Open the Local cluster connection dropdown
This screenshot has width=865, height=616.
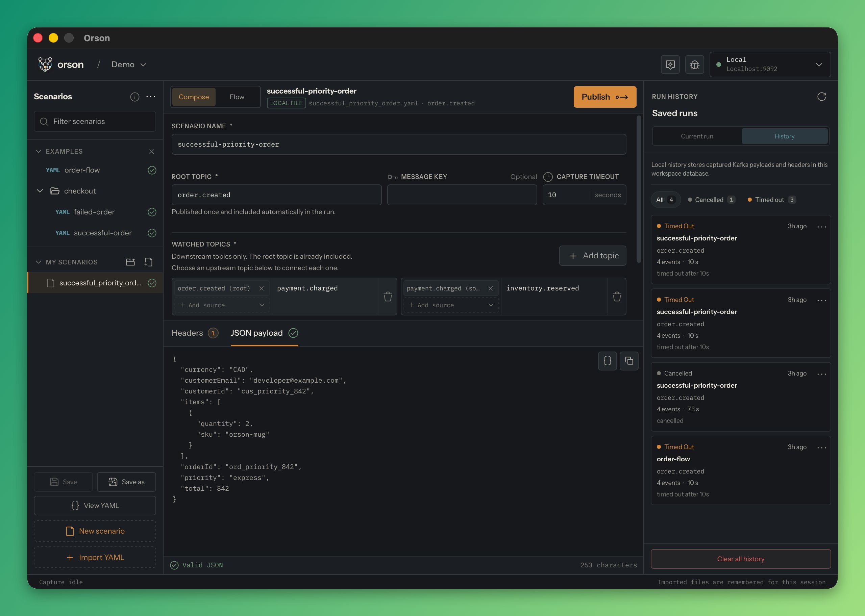click(x=770, y=65)
